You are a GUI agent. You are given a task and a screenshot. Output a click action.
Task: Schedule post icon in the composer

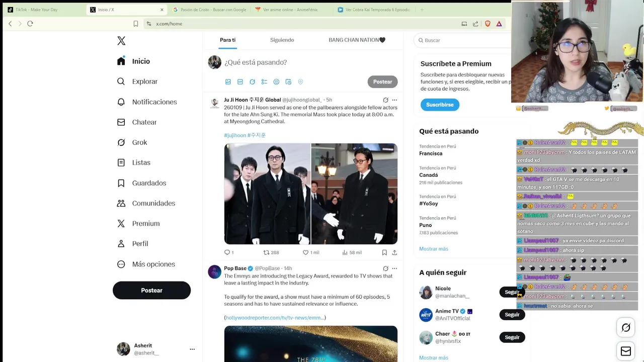coord(288,82)
